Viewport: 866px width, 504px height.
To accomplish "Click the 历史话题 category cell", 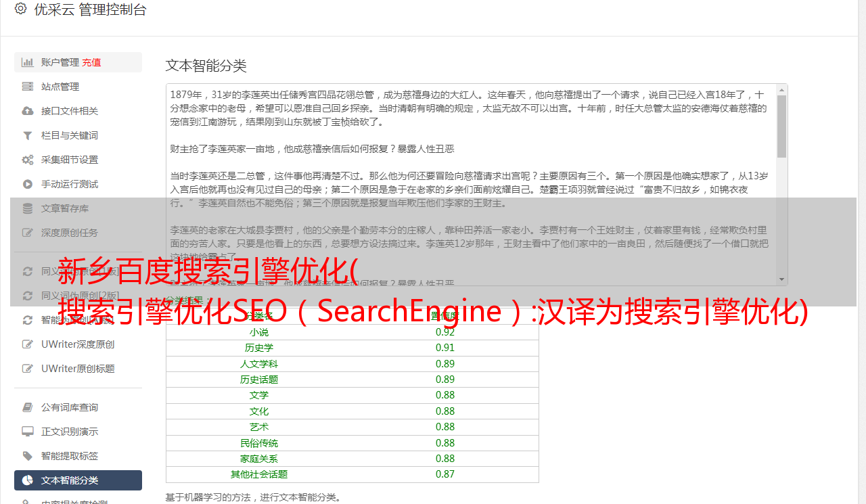I will 259,380.
